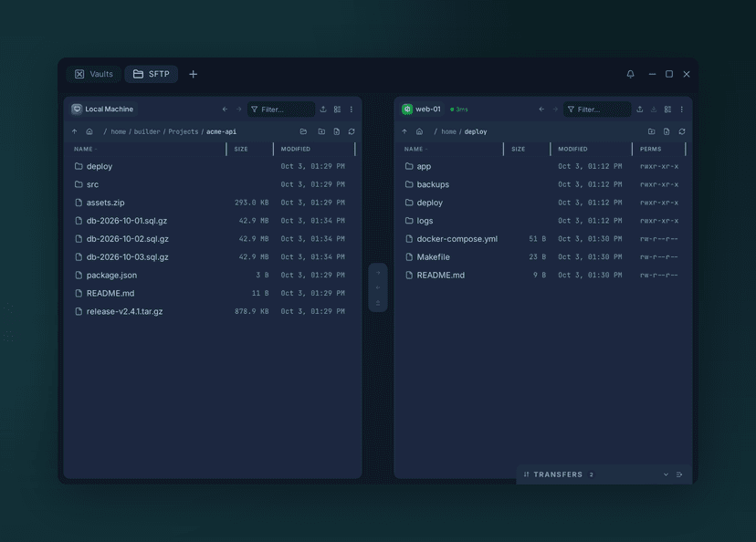The width and height of the screenshot is (756, 542).
Task: Go up one directory in Local Machine pane
Action: [x=74, y=131]
